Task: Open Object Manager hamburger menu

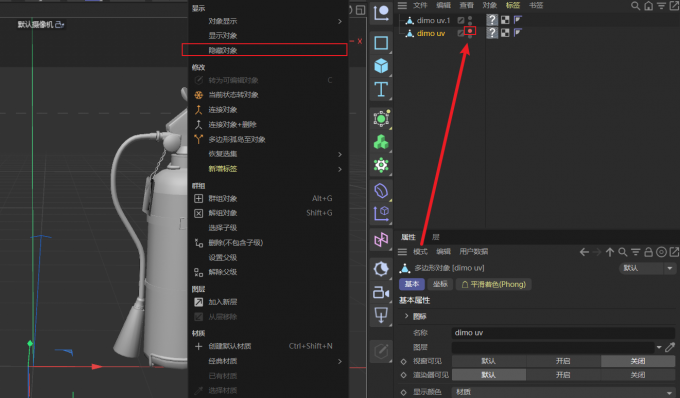Action: (x=402, y=6)
